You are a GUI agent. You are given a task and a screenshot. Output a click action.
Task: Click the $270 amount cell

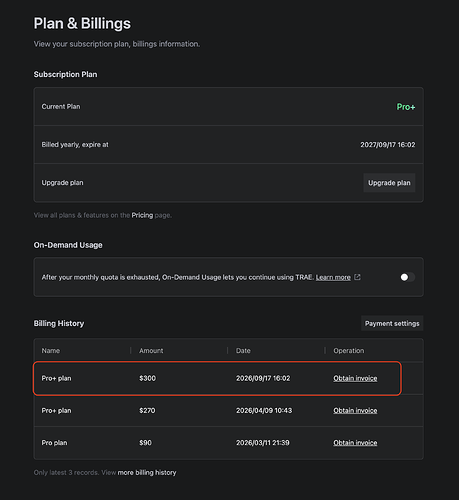point(147,410)
